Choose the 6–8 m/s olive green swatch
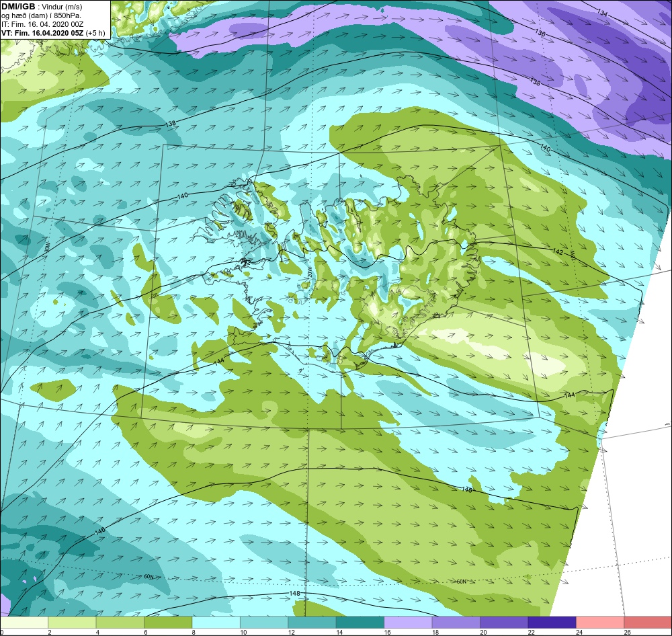672x636 pixels. [x=168, y=622]
